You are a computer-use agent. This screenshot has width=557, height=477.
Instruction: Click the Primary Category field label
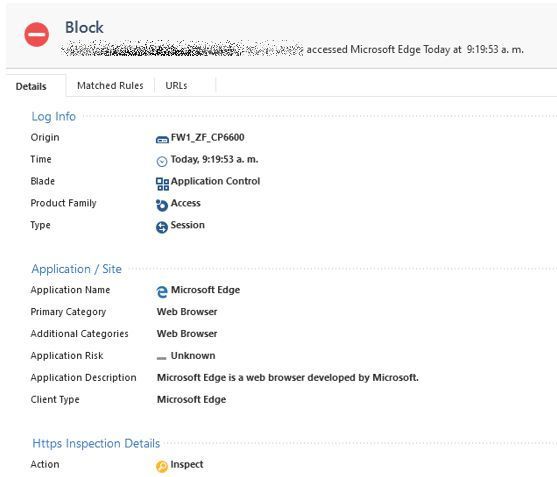[x=68, y=312]
